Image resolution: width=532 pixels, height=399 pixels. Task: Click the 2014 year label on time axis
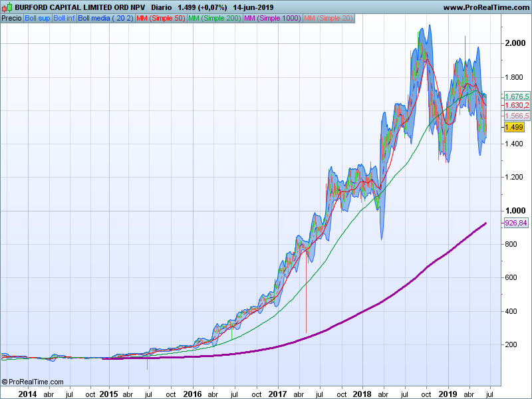pyautogui.click(x=27, y=394)
